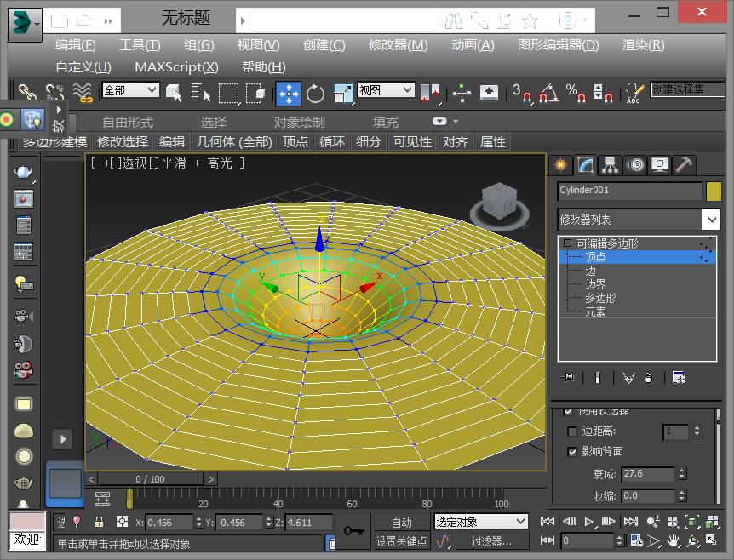Open the 修改器(M) menu

coord(398,45)
